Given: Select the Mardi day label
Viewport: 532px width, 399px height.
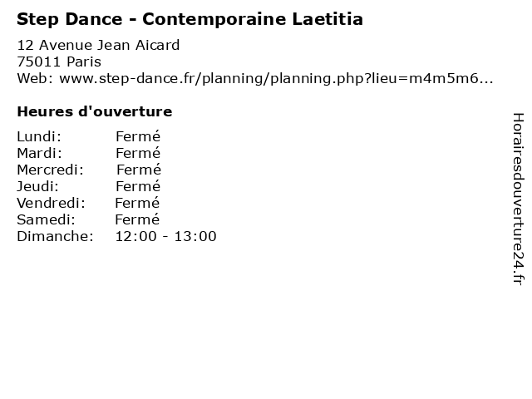Looking at the screenshot, I should coord(39,153).
